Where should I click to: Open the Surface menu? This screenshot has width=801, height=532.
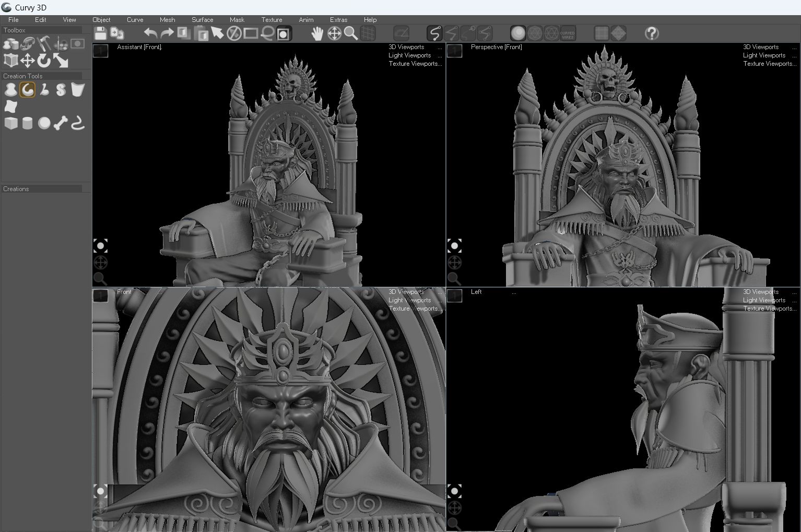[x=202, y=20]
